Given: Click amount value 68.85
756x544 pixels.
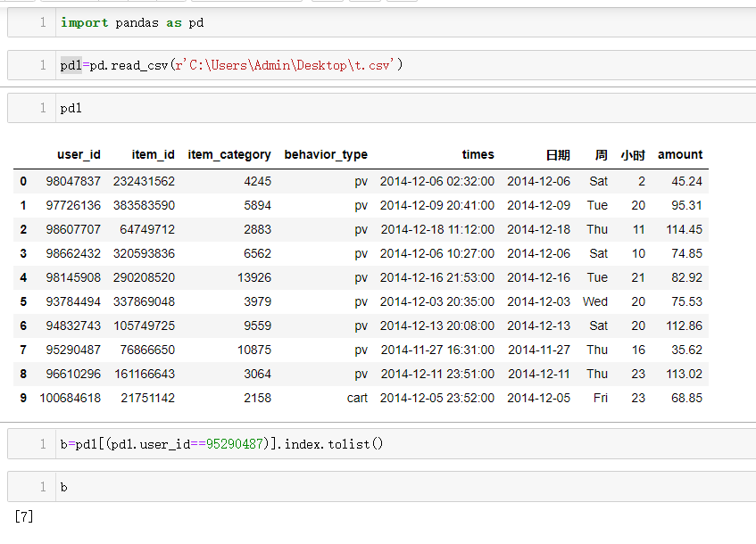Looking at the screenshot, I should coord(686,398).
